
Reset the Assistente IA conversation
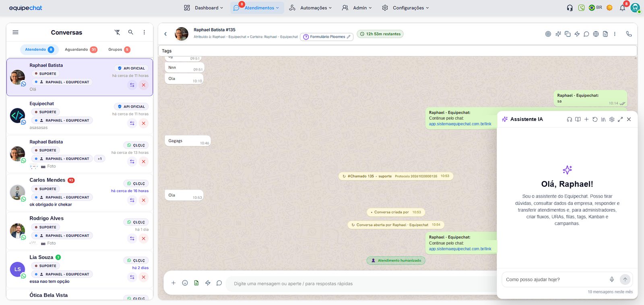pyautogui.click(x=595, y=119)
